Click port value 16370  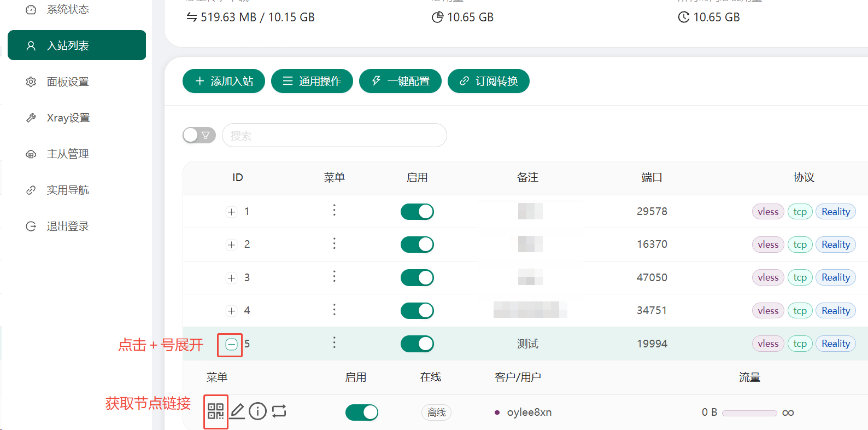pos(652,245)
